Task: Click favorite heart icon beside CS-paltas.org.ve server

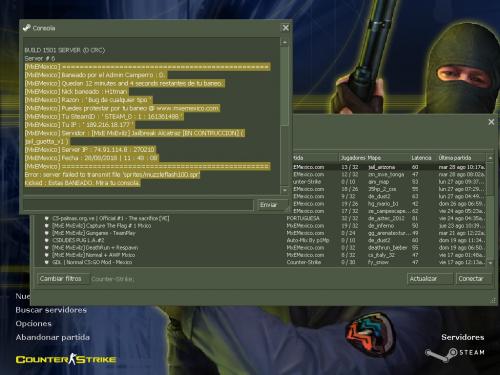Action: pyautogui.click(x=47, y=219)
